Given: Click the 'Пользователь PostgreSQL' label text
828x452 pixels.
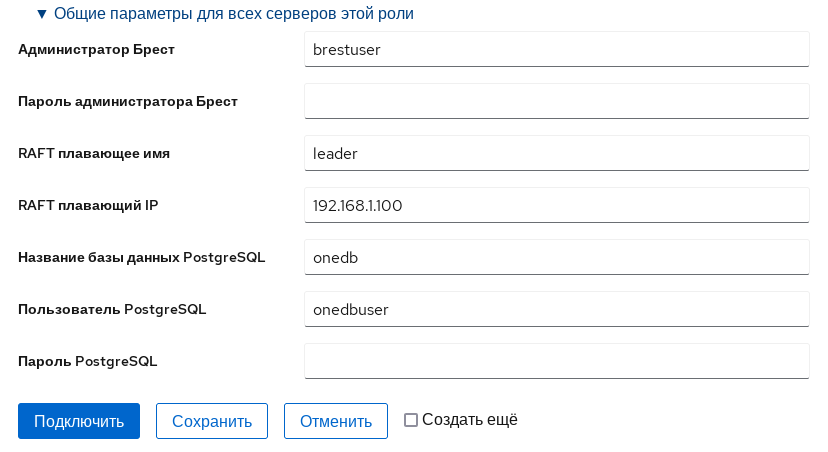Looking at the screenshot, I should point(112,309).
